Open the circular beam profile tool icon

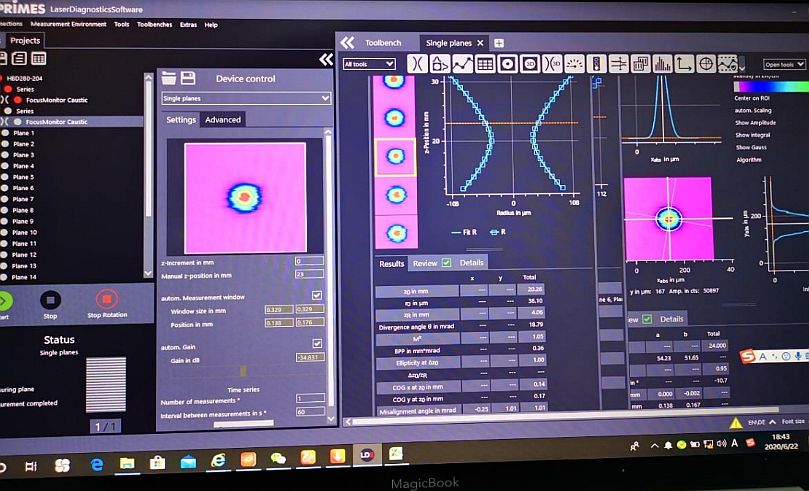[x=508, y=63]
